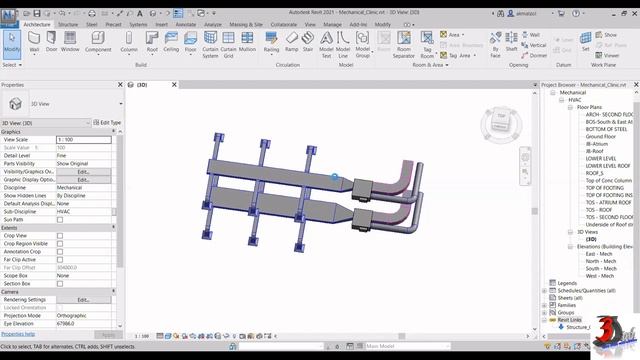640x360 pixels.
Task: Click Rendering Settings Edit button
Action: click(x=83, y=300)
